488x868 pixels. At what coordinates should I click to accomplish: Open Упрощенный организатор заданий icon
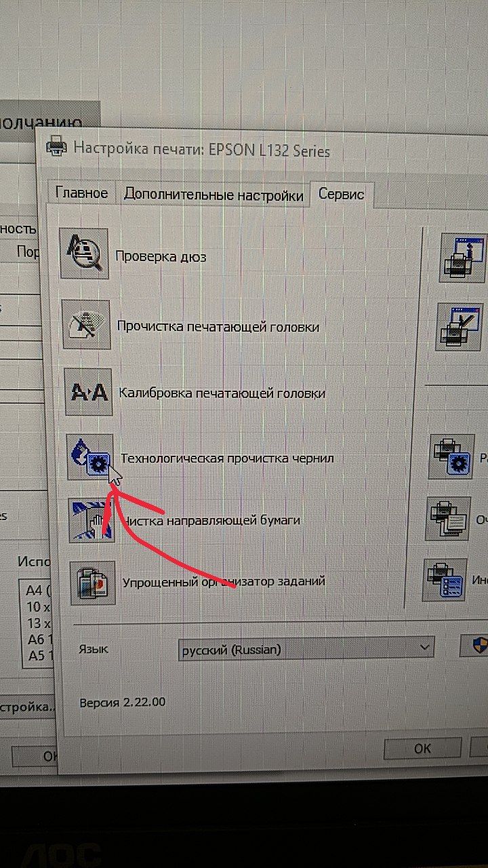(x=93, y=582)
